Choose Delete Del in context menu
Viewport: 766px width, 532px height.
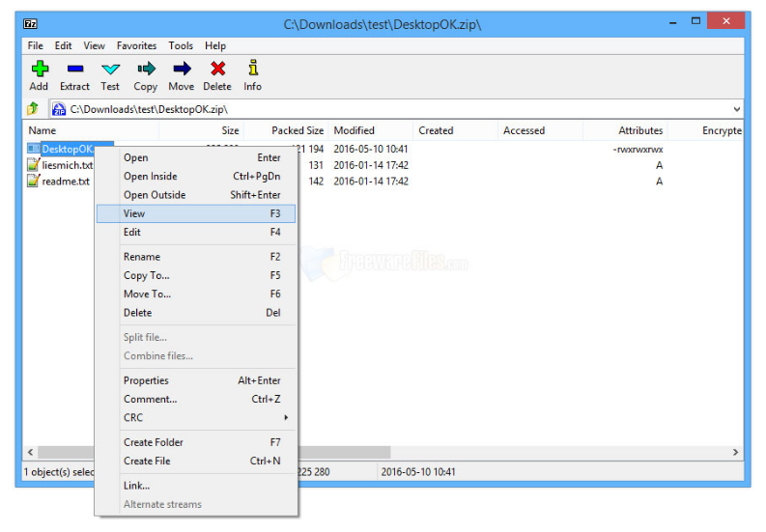click(x=196, y=313)
